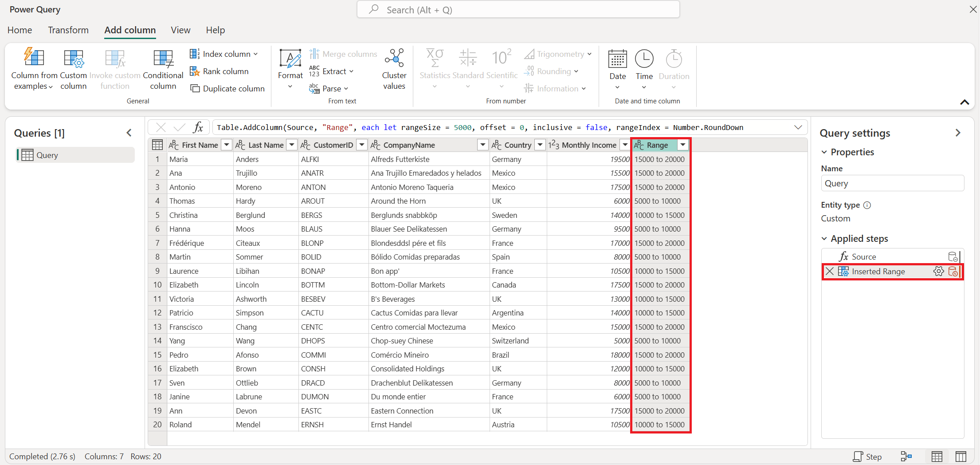Screen dimensions: 980x465
Task: Click the Name field containing Query
Action: (x=892, y=183)
